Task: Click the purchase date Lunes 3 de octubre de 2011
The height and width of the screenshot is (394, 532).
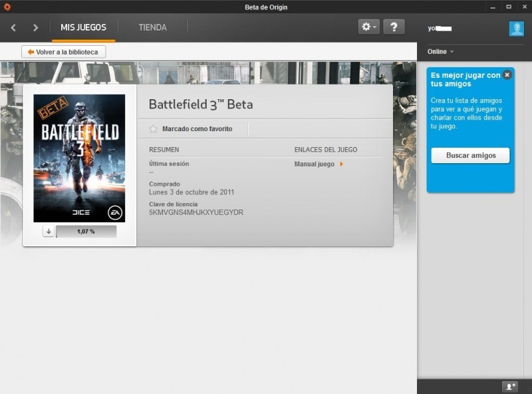Action: [192, 192]
